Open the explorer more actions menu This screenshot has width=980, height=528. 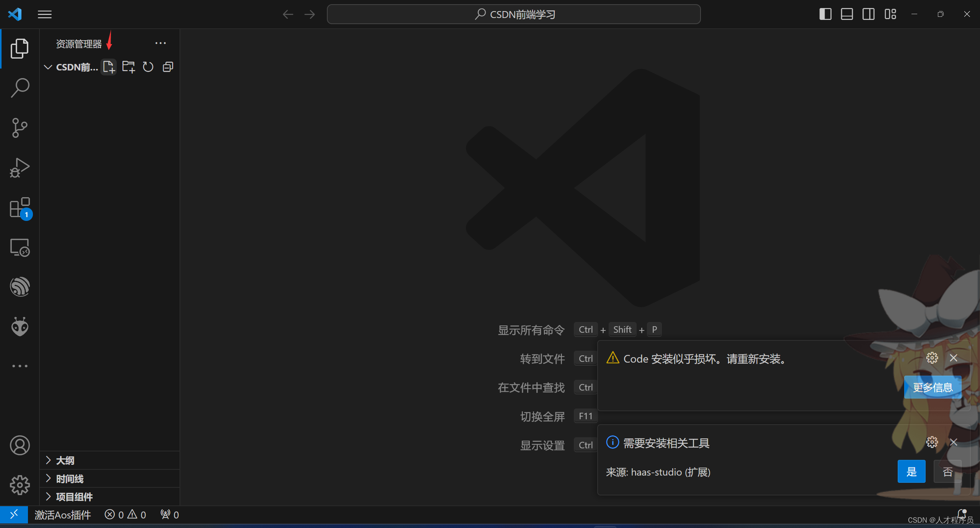[160, 43]
